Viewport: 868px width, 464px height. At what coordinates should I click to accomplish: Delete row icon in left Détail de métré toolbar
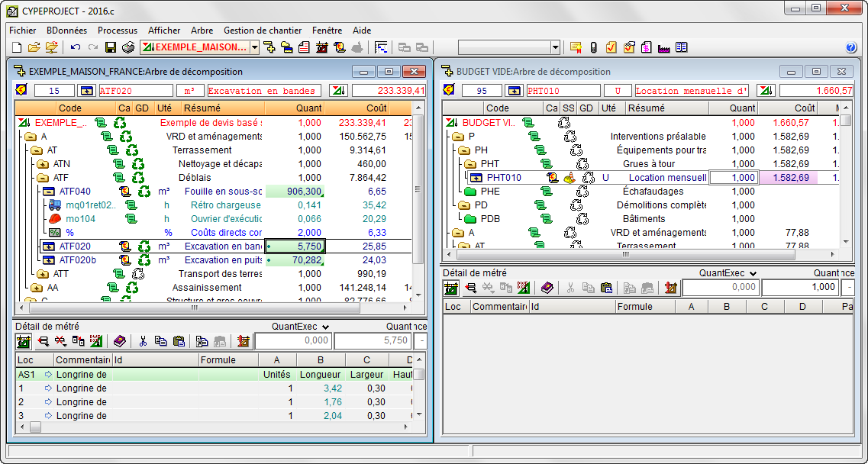coord(60,341)
